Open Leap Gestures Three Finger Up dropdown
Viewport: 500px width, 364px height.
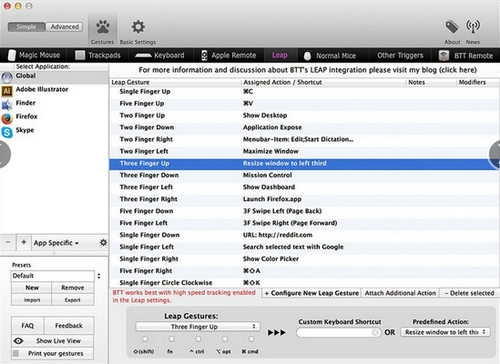click(198, 327)
